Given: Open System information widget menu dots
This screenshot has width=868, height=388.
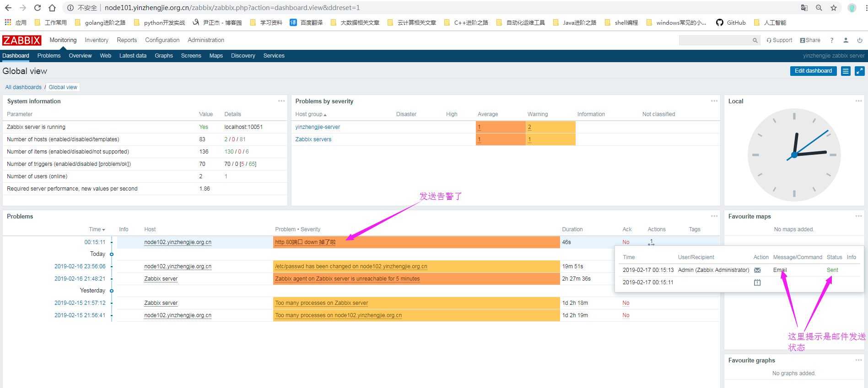Looking at the screenshot, I should 281,101.
